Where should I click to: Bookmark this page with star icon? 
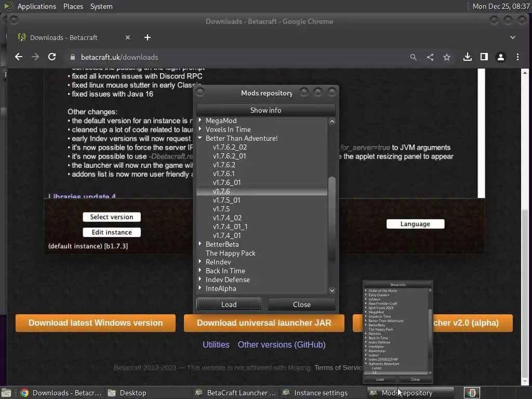pyautogui.click(x=446, y=57)
